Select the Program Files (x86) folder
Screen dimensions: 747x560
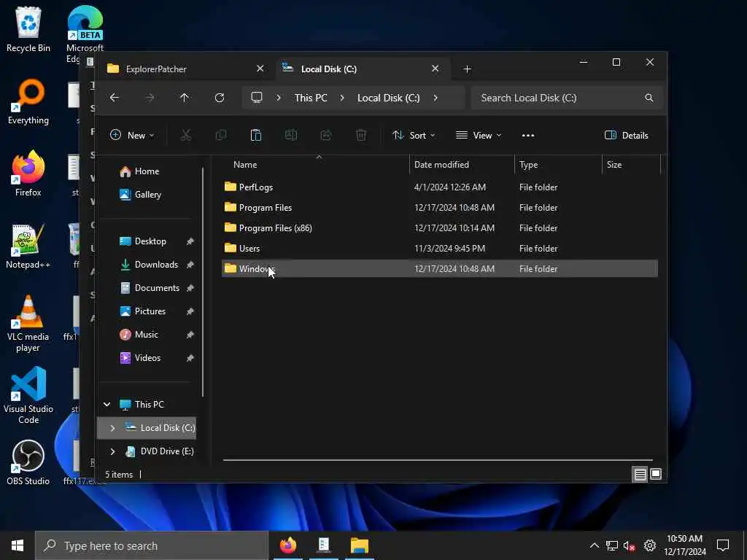pos(440,228)
